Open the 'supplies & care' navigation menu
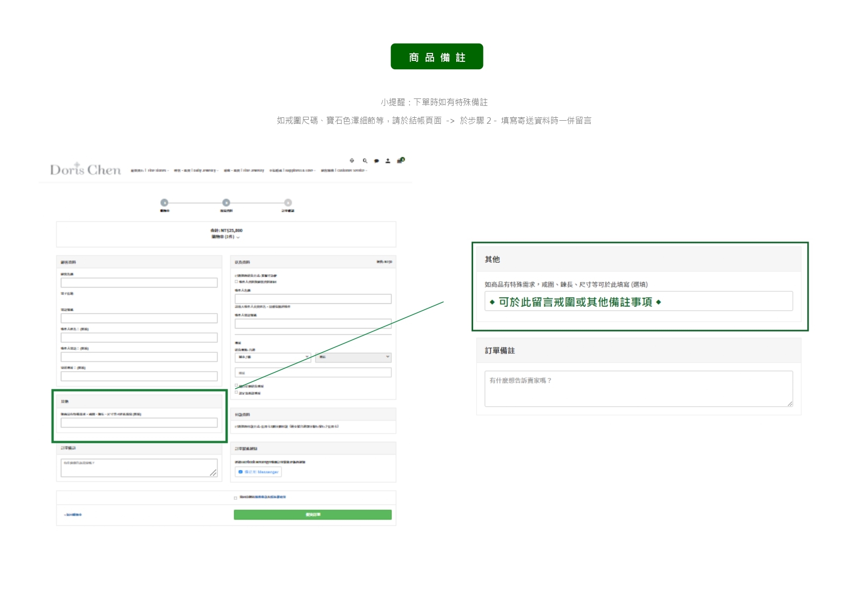Image resolution: width=868 pixels, height=614 pixels. tap(292, 170)
